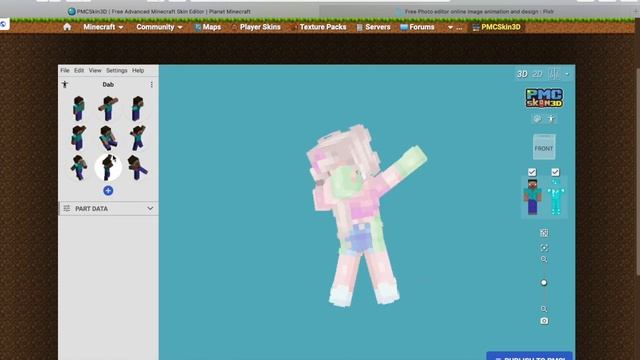The width and height of the screenshot is (640, 360).
Task: Select the Steve skin layer preview
Action: click(533, 197)
